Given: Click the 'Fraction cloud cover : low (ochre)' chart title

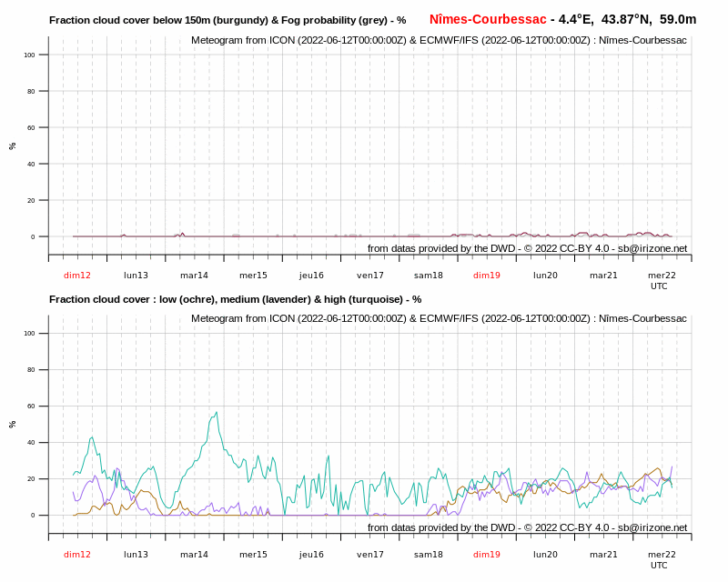Looking at the screenshot, I should coord(236,299).
